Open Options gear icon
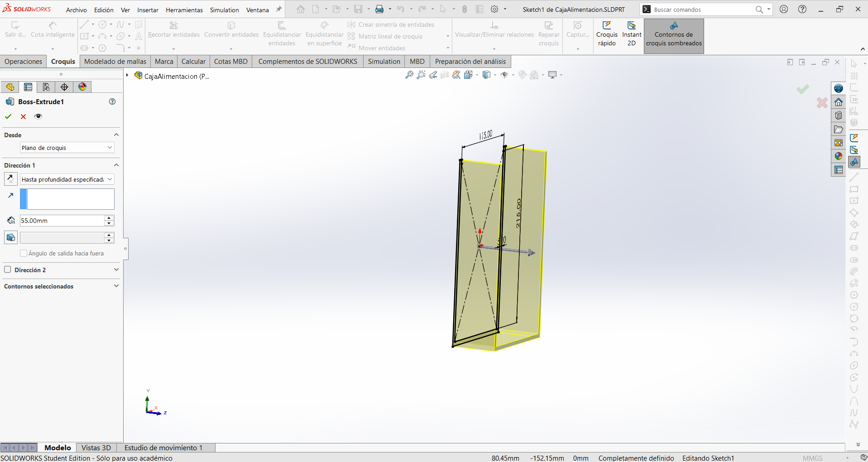Viewport: 868px width, 462px height. click(495, 9)
